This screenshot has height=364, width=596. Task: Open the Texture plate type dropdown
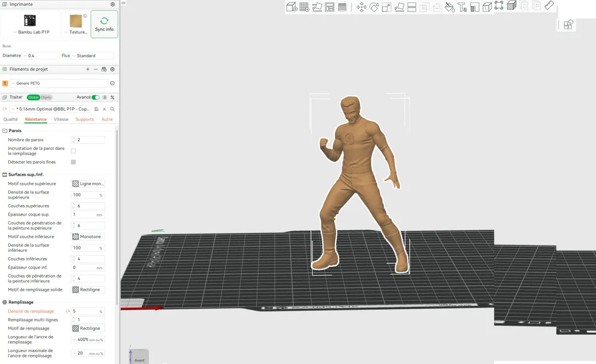pos(76,24)
